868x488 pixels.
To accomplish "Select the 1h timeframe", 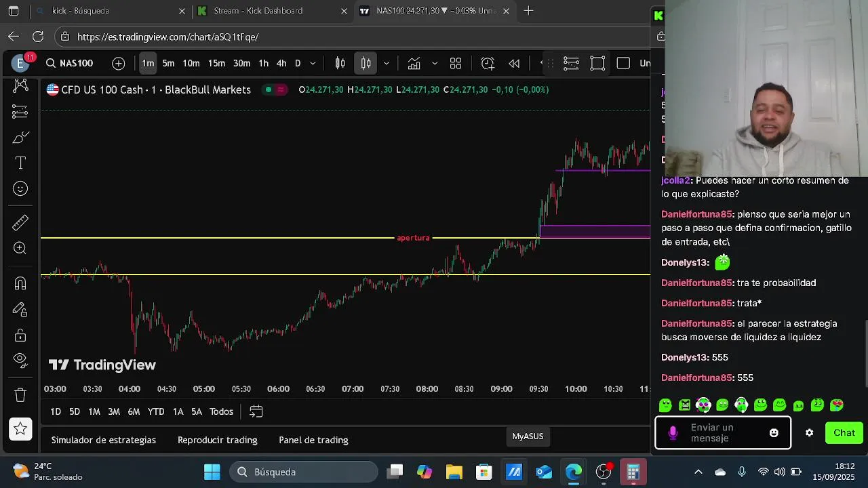I will (x=263, y=63).
